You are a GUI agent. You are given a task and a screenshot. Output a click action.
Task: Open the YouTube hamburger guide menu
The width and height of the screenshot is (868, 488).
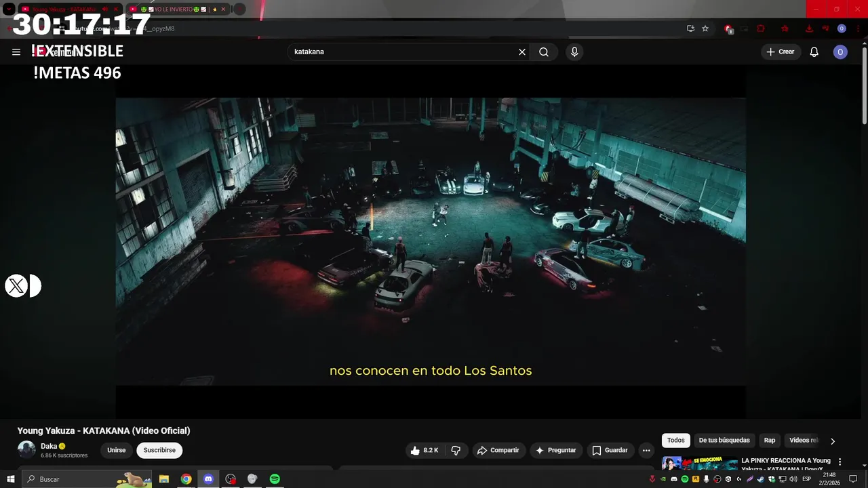pos(16,52)
